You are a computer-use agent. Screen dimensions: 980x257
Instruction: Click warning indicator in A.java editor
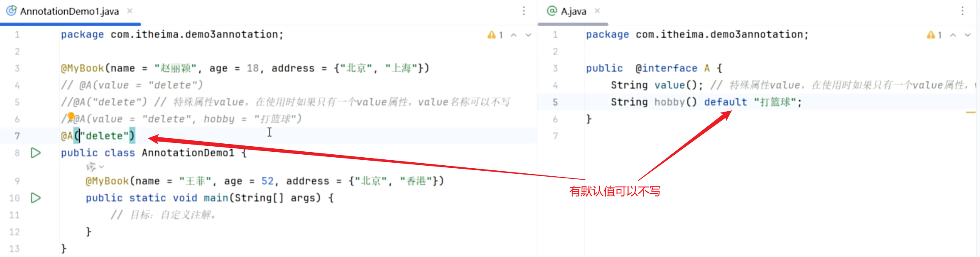point(934,35)
